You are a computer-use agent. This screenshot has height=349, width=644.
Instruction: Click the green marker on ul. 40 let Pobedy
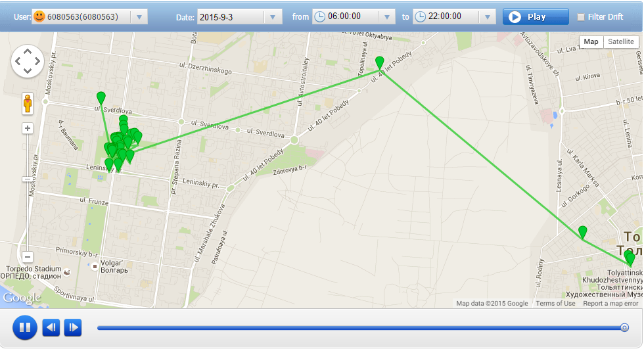pyautogui.click(x=380, y=63)
